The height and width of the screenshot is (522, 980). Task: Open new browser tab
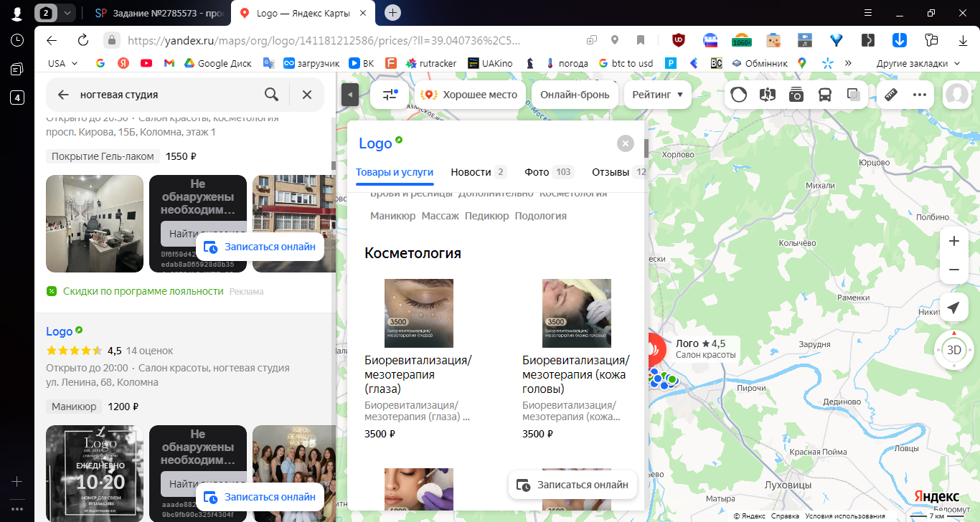point(392,13)
